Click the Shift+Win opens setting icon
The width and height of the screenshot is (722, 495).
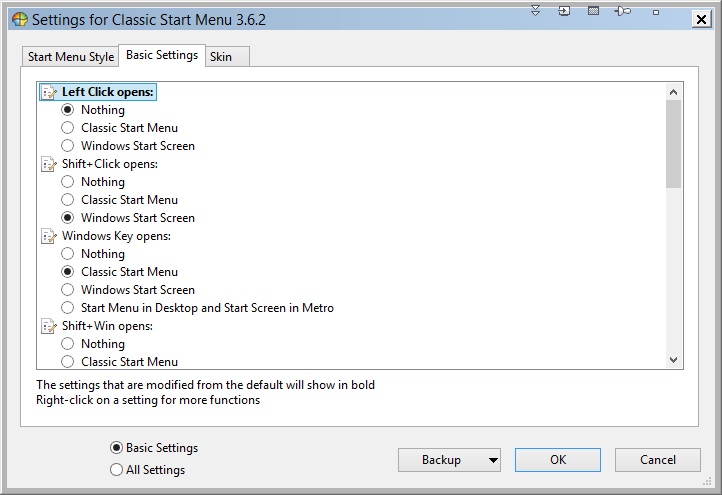coord(49,326)
